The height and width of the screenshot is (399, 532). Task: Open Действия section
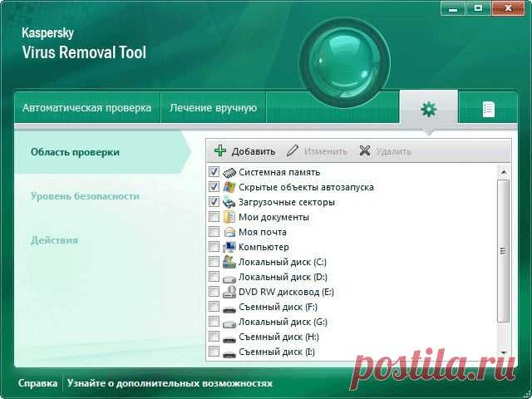(54, 240)
